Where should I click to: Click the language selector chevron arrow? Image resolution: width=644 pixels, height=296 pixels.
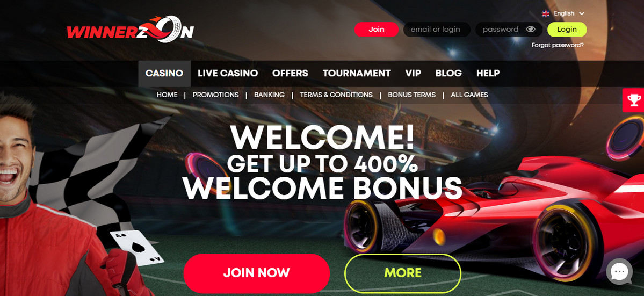pyautogui.click(x=582, y=13)
